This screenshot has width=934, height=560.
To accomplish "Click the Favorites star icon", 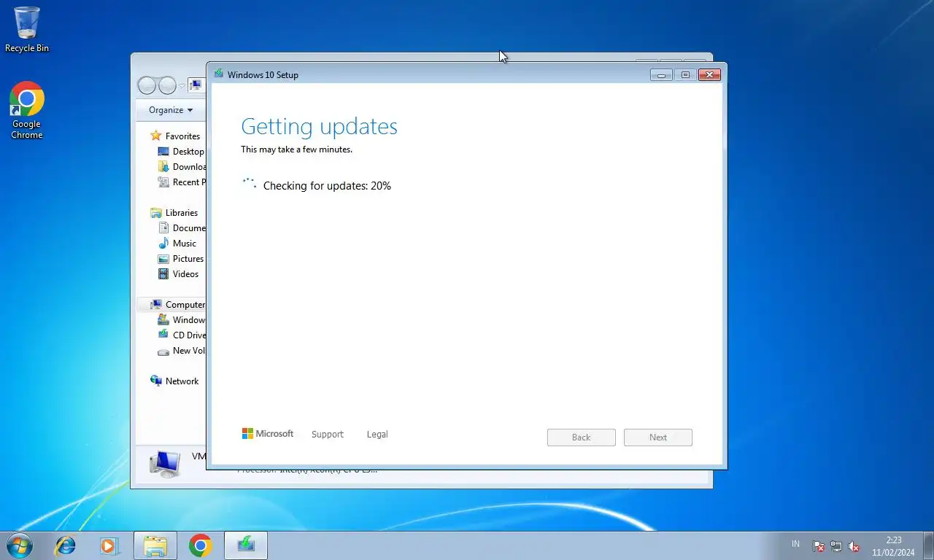I will click(x=155, y=136).
